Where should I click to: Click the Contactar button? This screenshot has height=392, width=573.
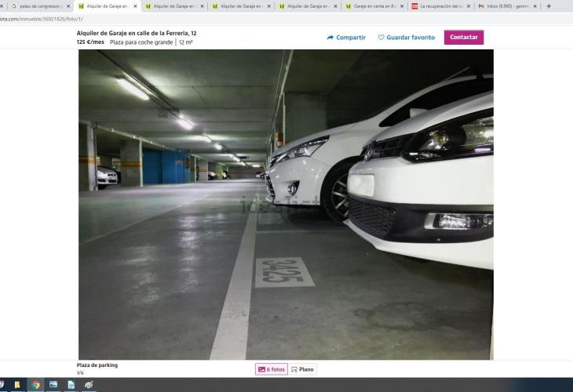(463, 37)
